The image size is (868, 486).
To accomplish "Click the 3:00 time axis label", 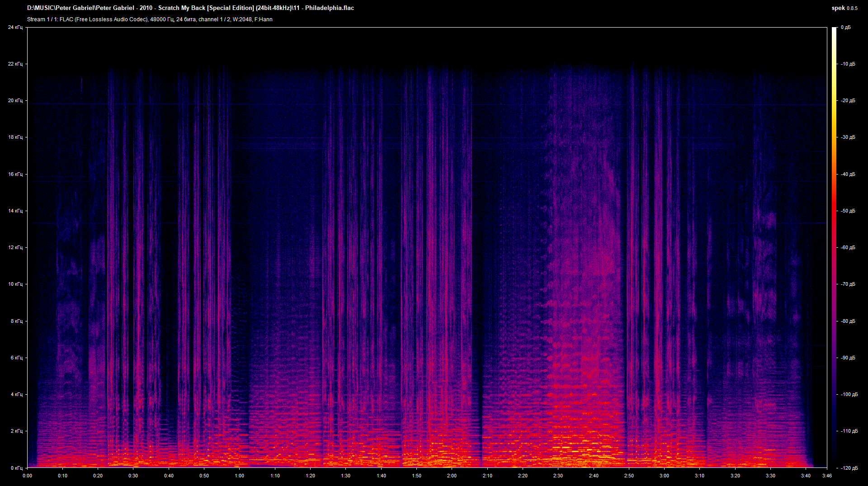I will tap(664, 476).
